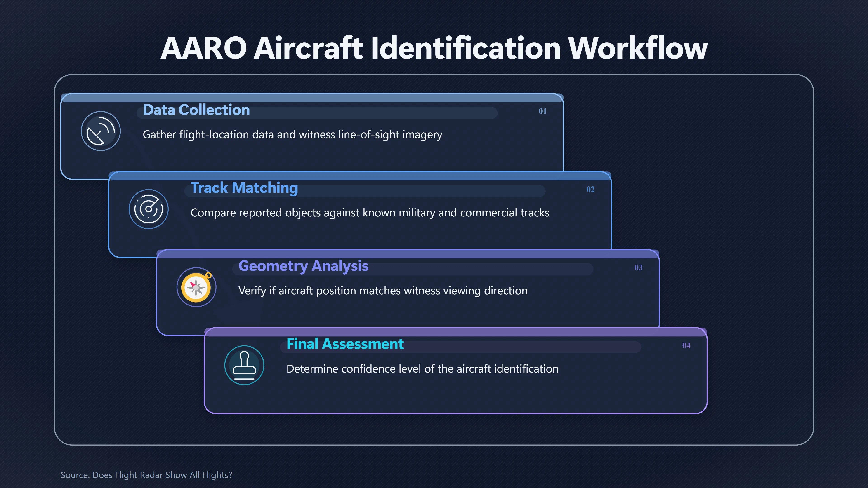Viewport: 868px width, 488px height.
Task: Click step number 01
Action: 542,111
